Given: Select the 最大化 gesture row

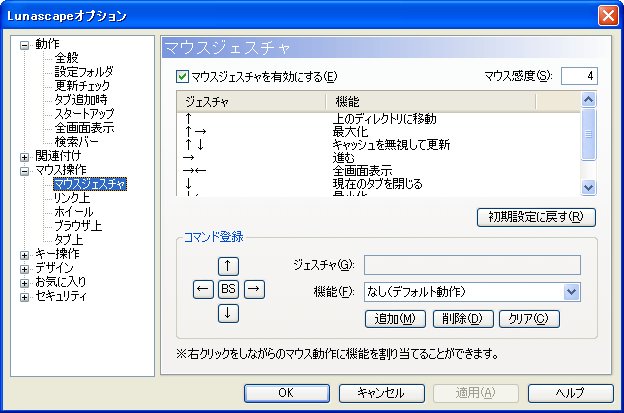Looking at the screenshot, I should point(378,132).
